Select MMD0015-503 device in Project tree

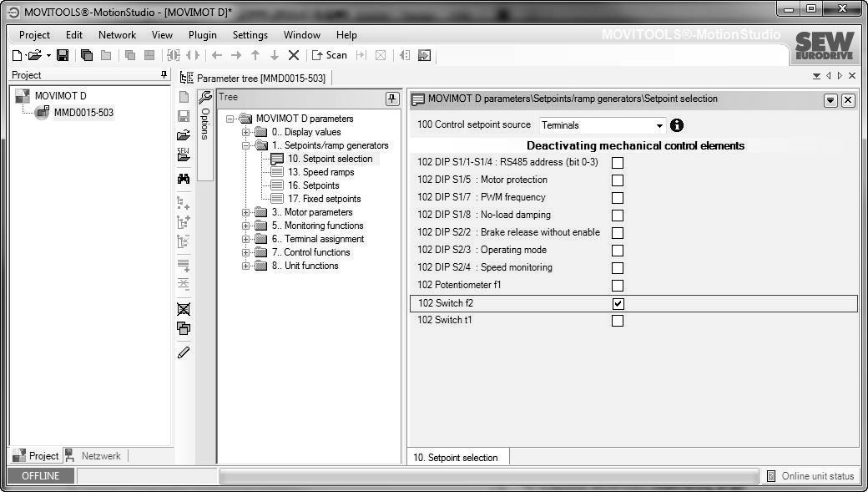pos(83,113)
